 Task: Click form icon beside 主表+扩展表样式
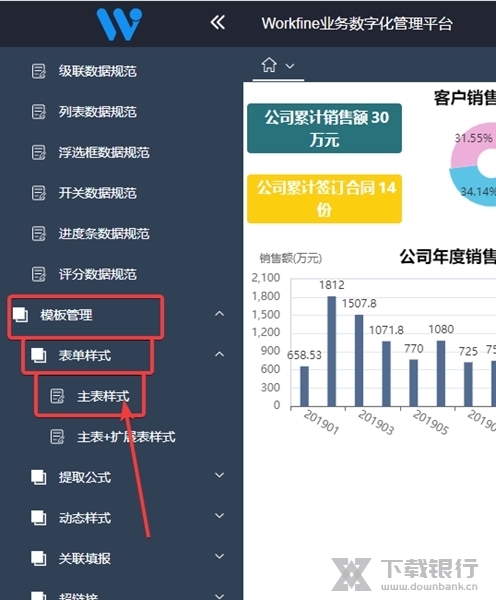(x=57, y=437)
